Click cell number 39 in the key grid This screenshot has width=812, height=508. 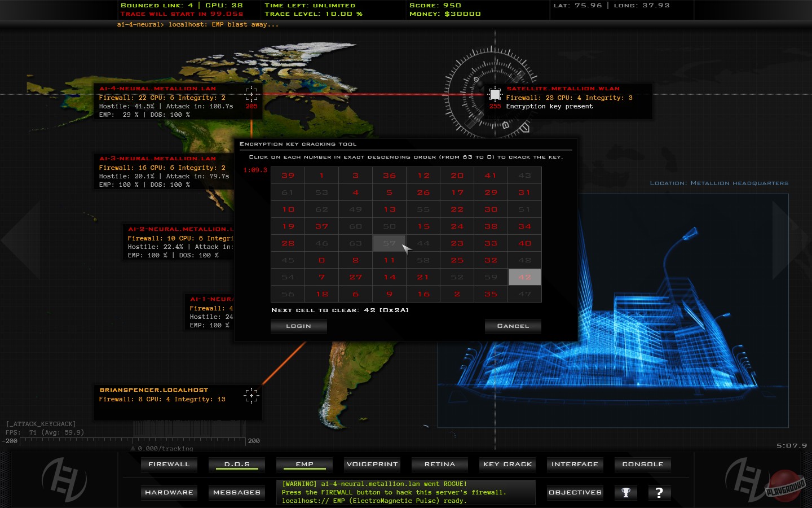click(x=288, y=176)
